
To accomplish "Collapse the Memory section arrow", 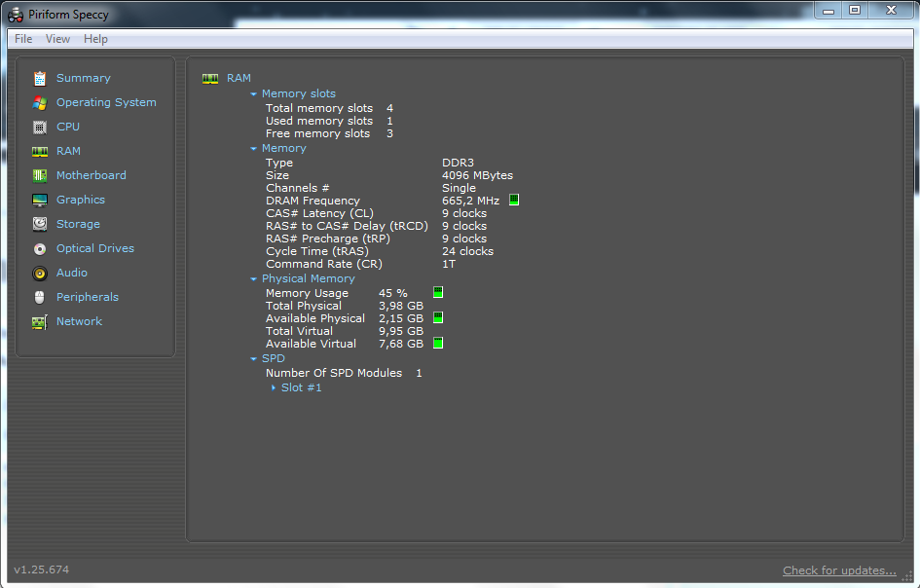I will tap(253, 149).
